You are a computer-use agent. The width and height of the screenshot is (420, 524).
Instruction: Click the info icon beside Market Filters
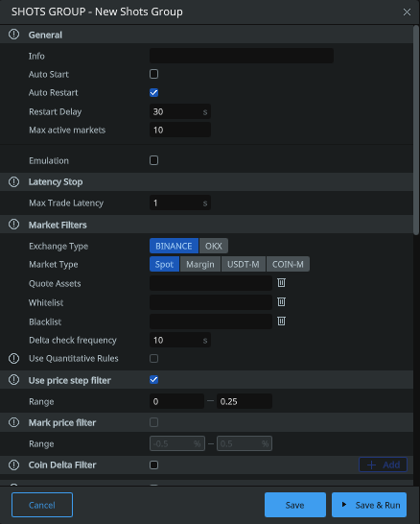pos(13,225)
